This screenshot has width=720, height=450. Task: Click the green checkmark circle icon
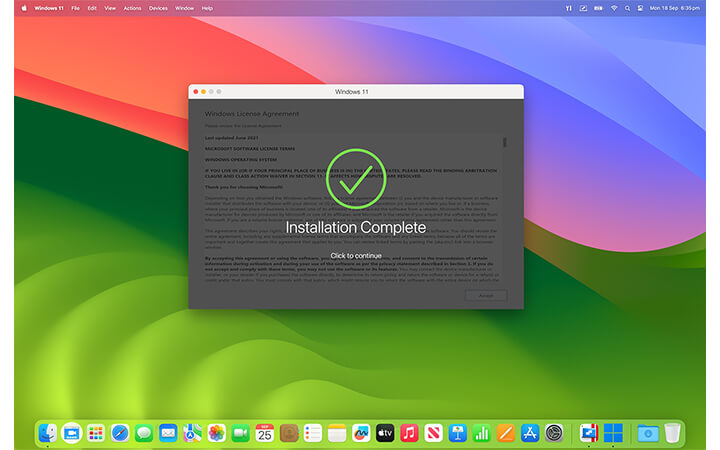tap(356, 179)
